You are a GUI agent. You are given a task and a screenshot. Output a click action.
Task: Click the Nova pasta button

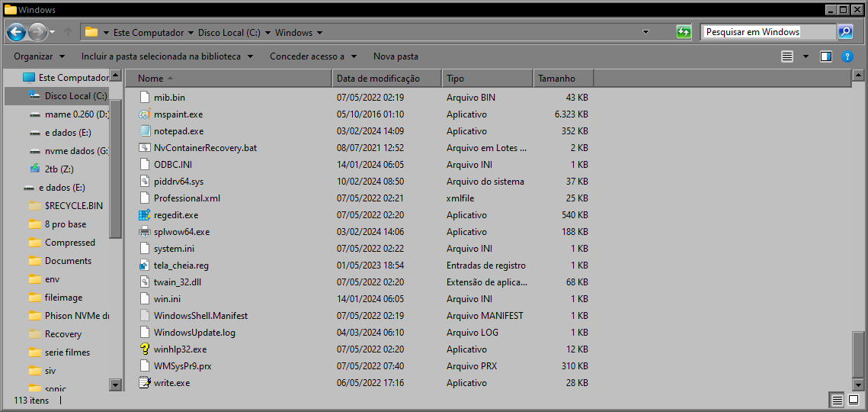click(x=396, y=56)
